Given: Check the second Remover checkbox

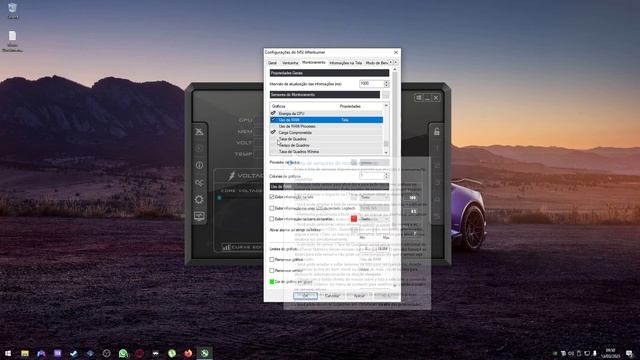Looking at the screenshot, I should pos(272,270).
